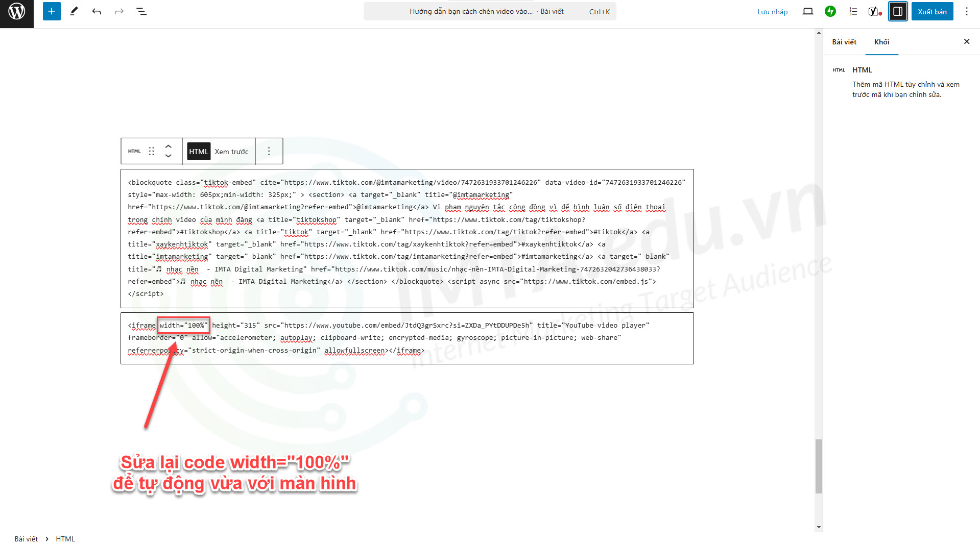This screenshot has width=980, height=545.
Task: Click the HTML block type icon in toolbar
Action: 134,151
